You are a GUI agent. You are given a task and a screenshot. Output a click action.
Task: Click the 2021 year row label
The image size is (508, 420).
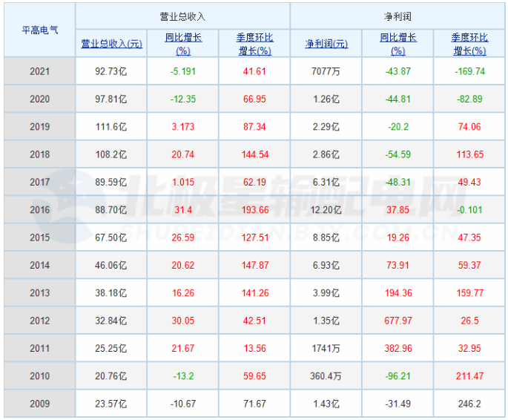tap(39, 71)
